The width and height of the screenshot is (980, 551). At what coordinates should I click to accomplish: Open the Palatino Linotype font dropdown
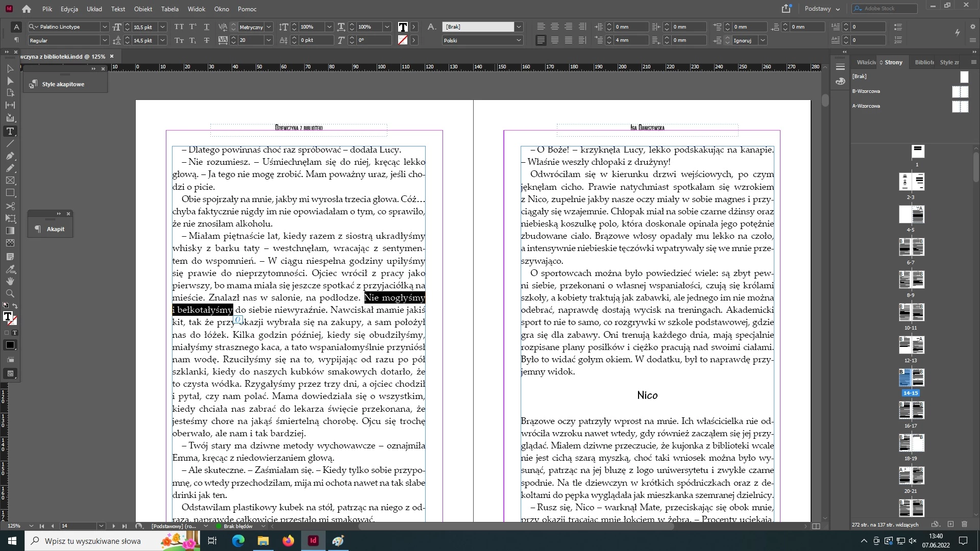click(x=105, y=27)
